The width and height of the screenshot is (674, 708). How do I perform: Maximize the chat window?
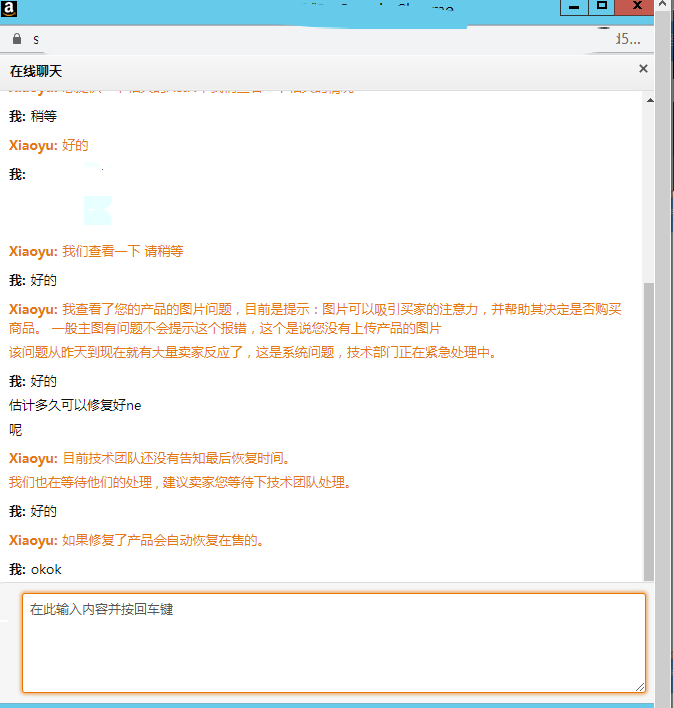(602, 6)
